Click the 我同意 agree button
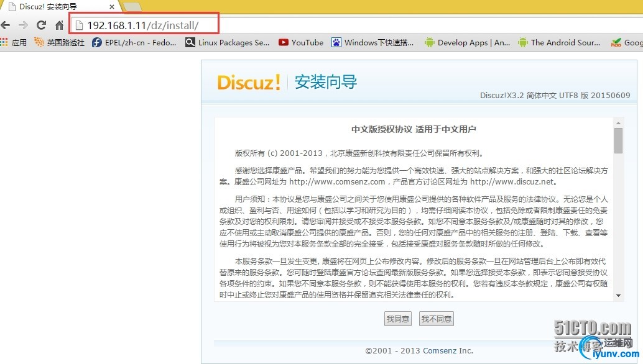 pyautogui.click(x=398, y=319)
